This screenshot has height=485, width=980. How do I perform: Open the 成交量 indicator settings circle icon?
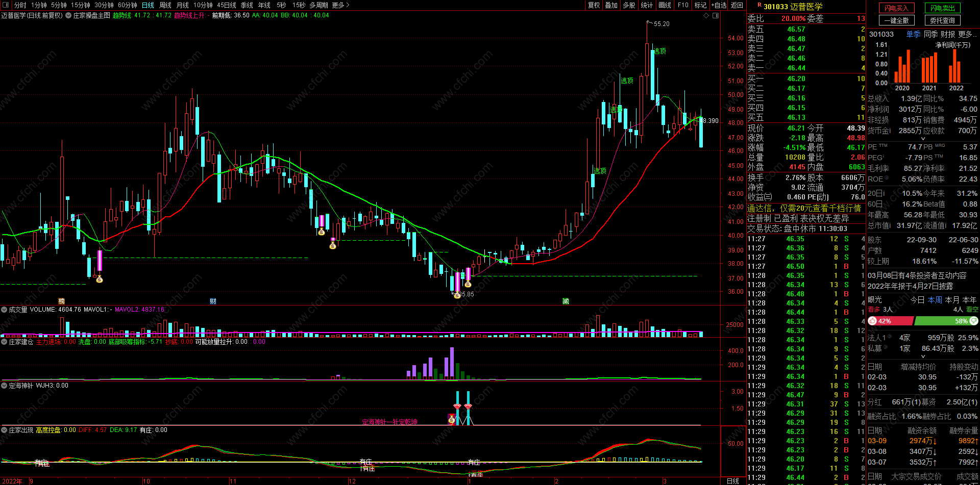[4, 310]
